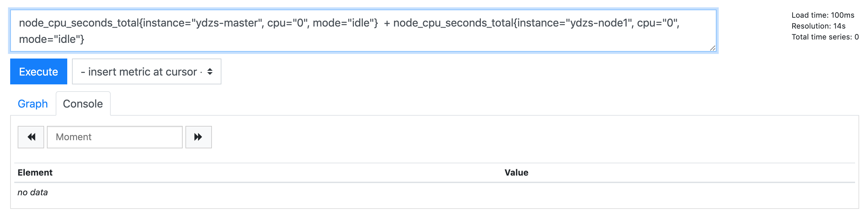Image resolution: width=868 pixels, height=213 pixels.
Task: Place cursor at ydzs-node1 in query
Action: click(599, 23)
